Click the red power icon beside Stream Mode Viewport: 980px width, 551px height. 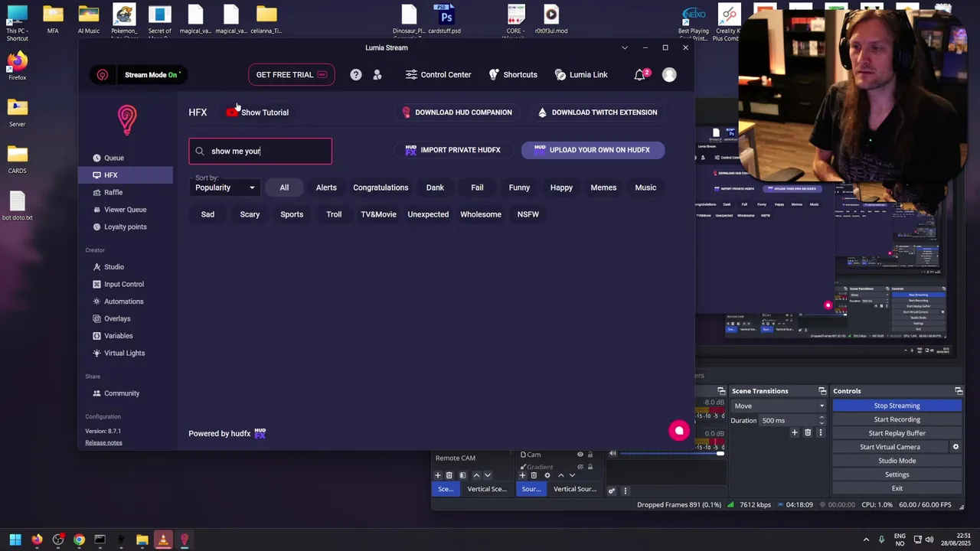pos(103,75)
